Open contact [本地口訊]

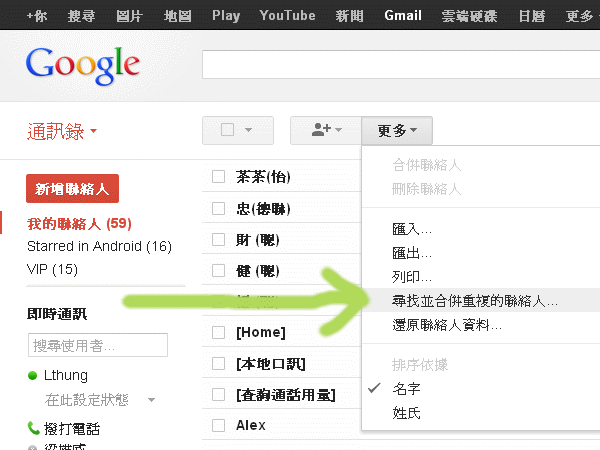pyautogui.click(x=271, y=363)
